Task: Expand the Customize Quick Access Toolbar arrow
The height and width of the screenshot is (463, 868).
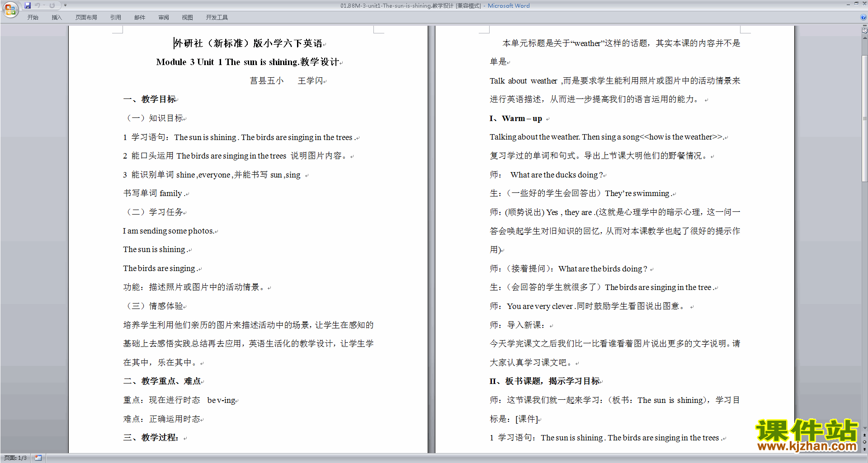Action: point(65,5)
